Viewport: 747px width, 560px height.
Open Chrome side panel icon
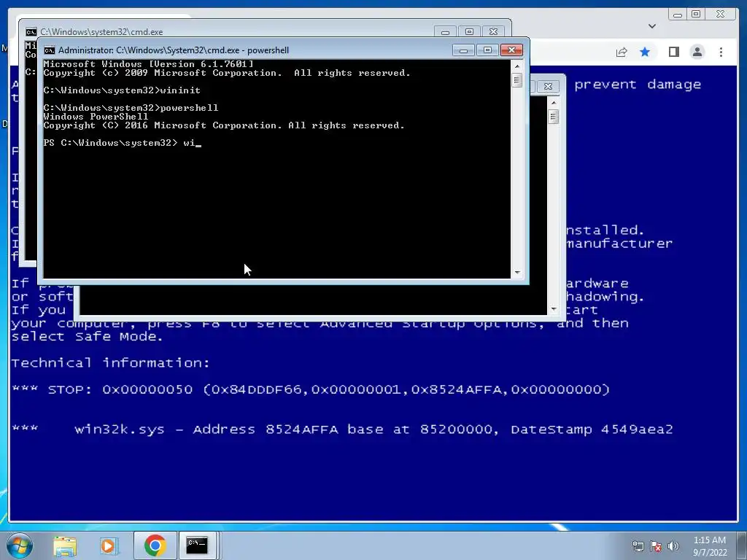point(673,52)
